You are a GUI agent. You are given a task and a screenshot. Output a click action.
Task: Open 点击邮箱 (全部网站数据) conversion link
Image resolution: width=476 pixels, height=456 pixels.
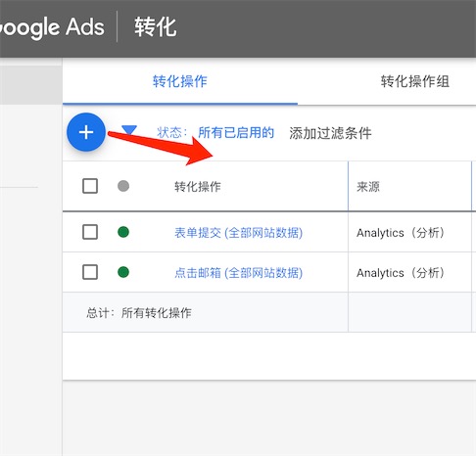click(238, 272)
